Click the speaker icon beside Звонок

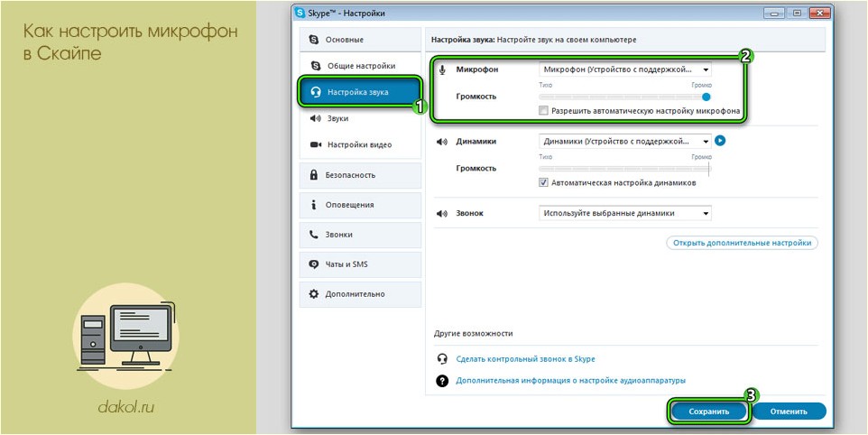442,214
